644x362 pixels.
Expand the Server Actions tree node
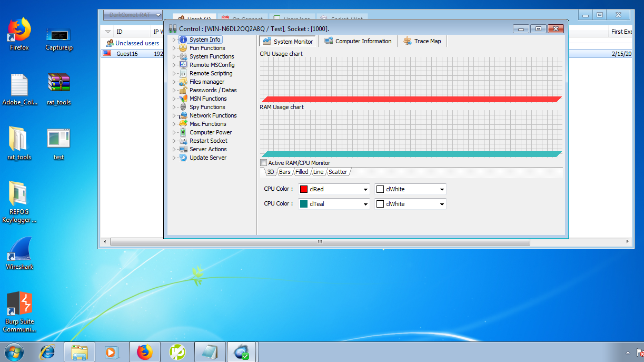[174, 149]
